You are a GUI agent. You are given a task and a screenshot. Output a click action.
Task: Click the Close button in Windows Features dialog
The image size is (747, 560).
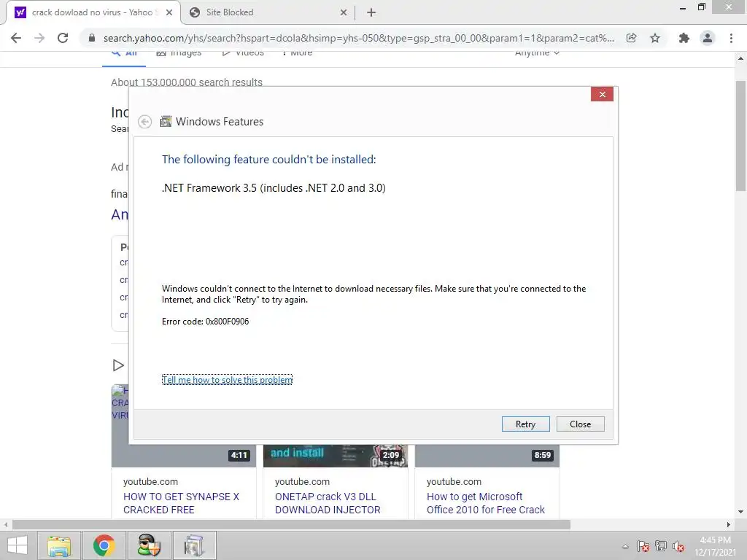point(580,424)
